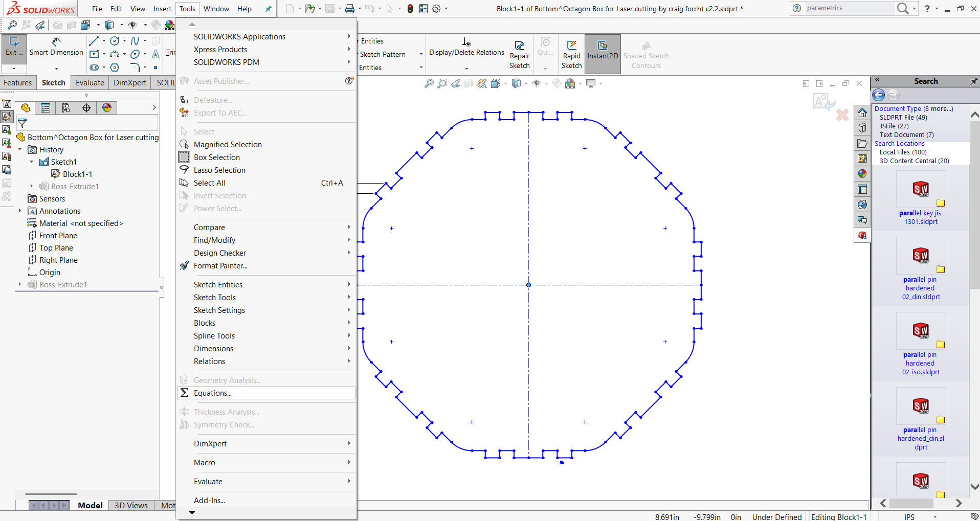Cancel sketch with red X confirmation corner
Screen dimensions: 980x521
[842, 115]
